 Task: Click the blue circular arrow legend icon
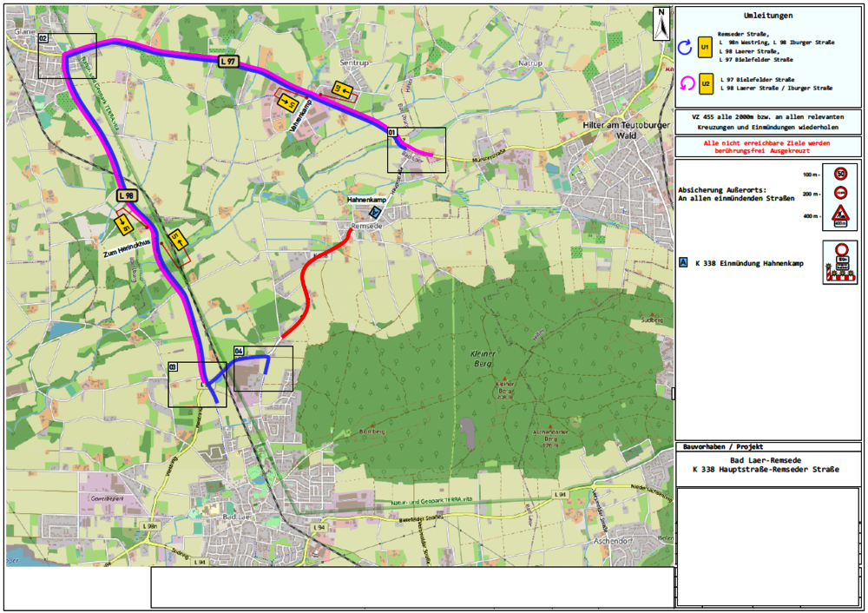[x=685, y=47]
